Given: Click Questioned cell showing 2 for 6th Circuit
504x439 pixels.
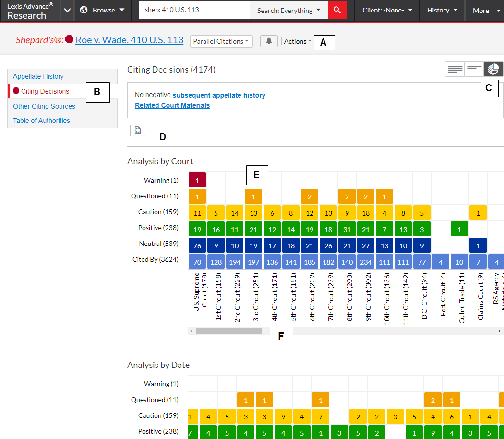Looking at the screenshot, I should click(x=310, y=196).
